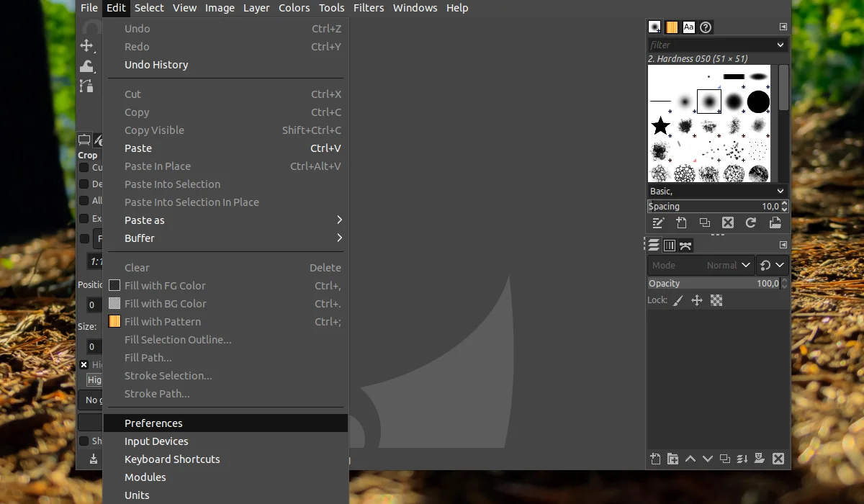Open the layer Mode Normal dropdown

pyautogui.click(x=701, y=265)
